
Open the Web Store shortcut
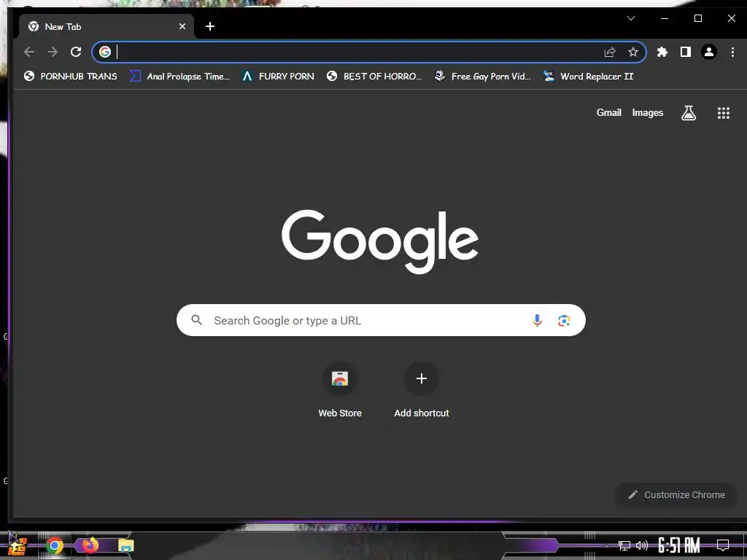[340, 390]
